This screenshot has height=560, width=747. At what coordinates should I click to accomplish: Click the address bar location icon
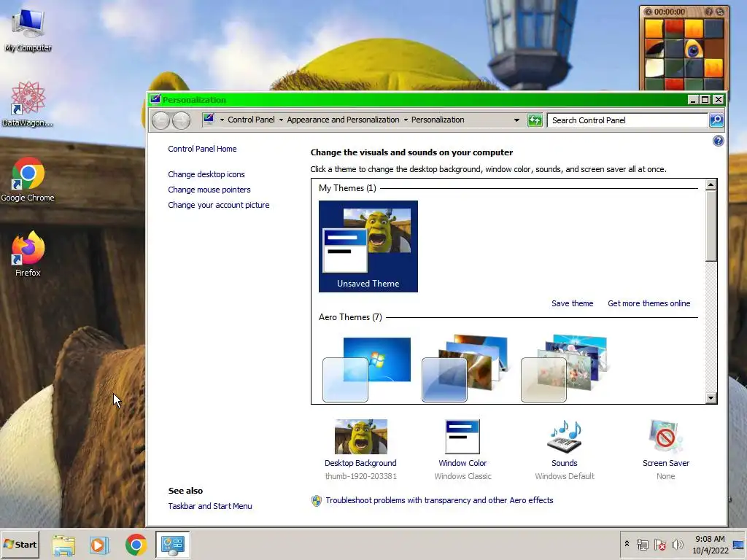coord(209,119)
